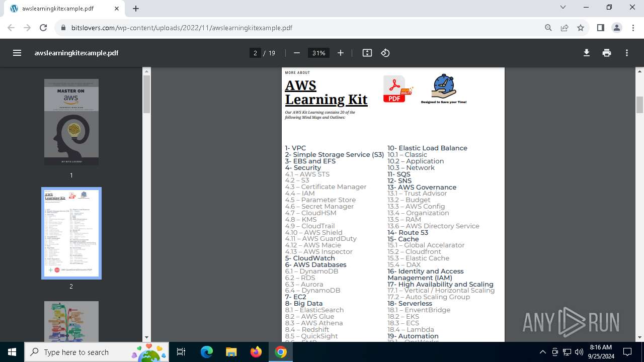This screenshot has width=644, height=362.
Task: Click the document vertical scrollbar thumb
Action: 640,105
